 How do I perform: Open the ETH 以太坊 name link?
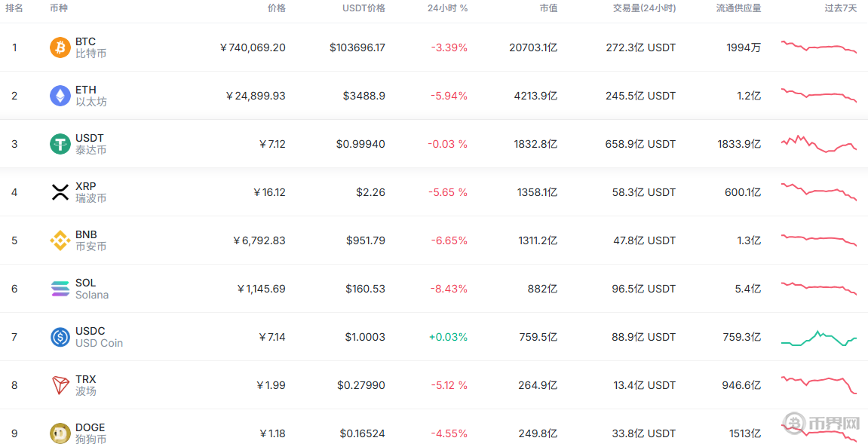tap(90, 96)
